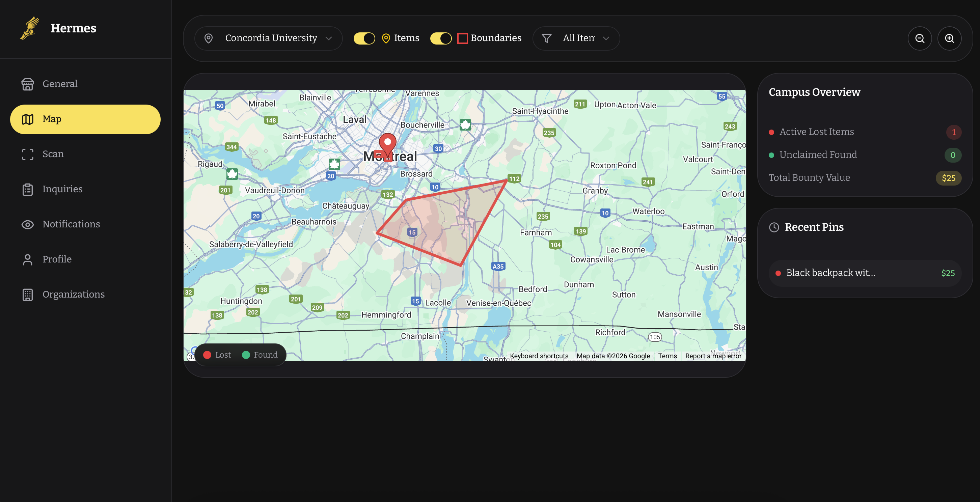Click the chevron beside Concordia University

(x=329, y=38)
